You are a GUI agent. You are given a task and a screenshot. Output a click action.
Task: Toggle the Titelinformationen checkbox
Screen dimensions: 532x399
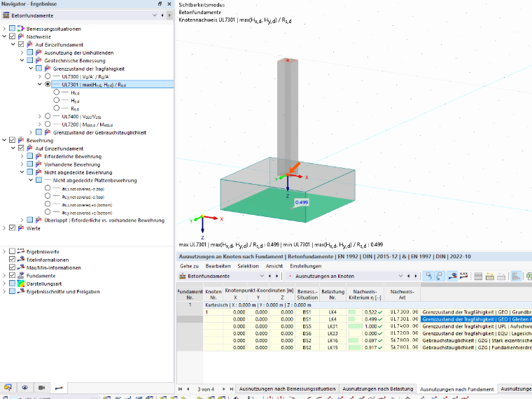12,259
